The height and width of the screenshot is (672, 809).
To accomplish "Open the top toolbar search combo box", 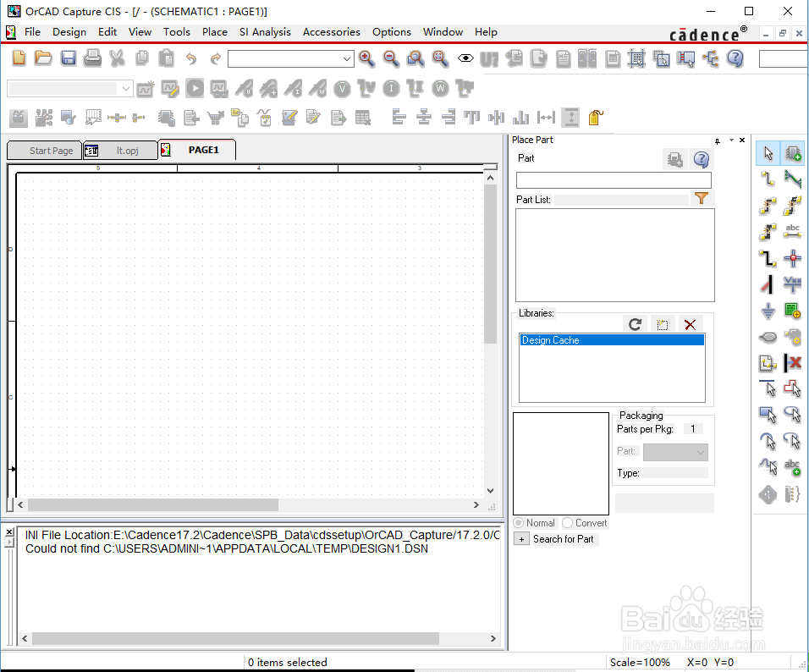I will [x=290, y=59].
